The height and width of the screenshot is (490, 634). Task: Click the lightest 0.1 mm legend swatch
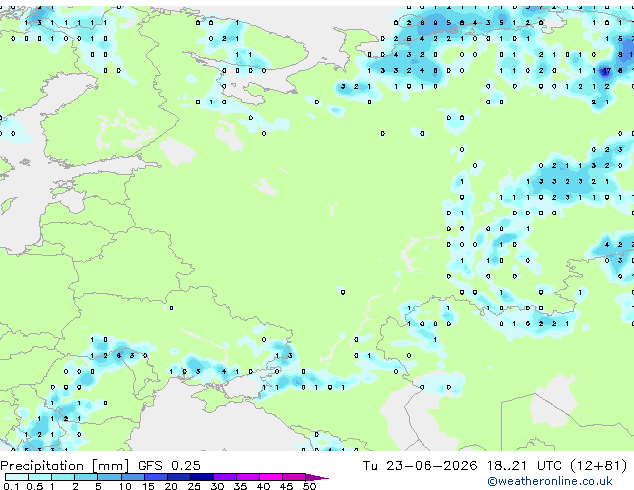click(x=17, y=477)
